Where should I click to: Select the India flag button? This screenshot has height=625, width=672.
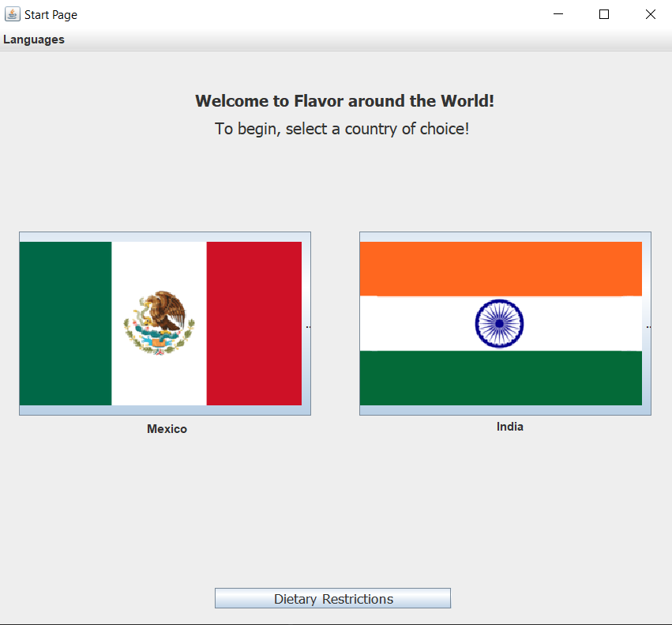tap(505, 323)
